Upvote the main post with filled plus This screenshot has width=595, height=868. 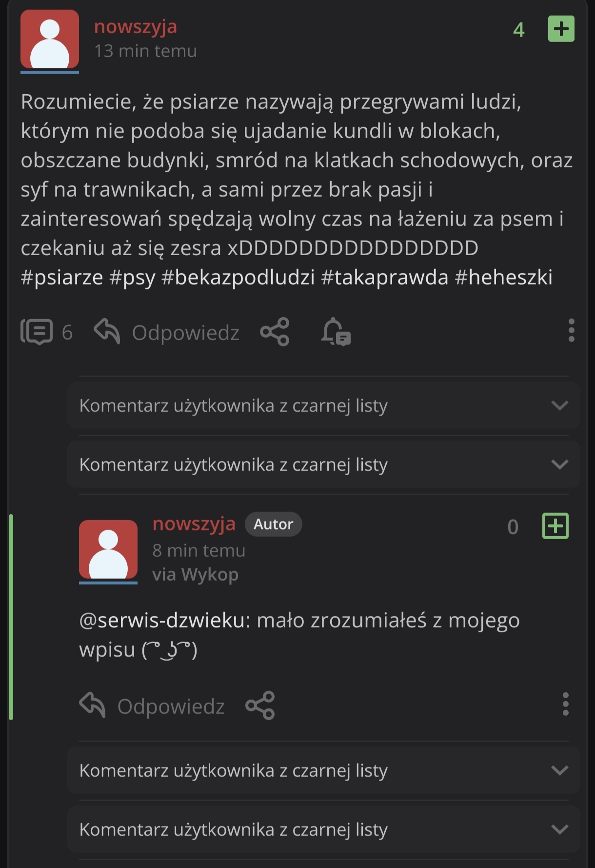[x=561, y=29]
